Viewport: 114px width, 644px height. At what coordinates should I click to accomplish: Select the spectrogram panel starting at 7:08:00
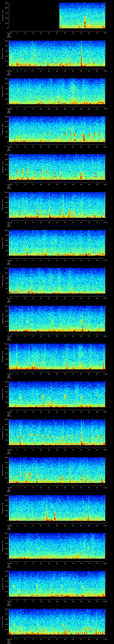pyautogui.click(x=57, y=167)
